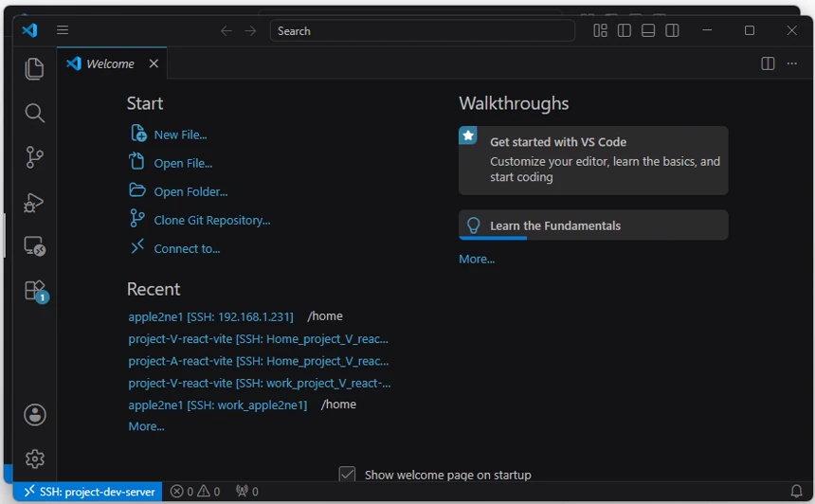
Task: Minimize the VS Code window
Action: point(707,30)
